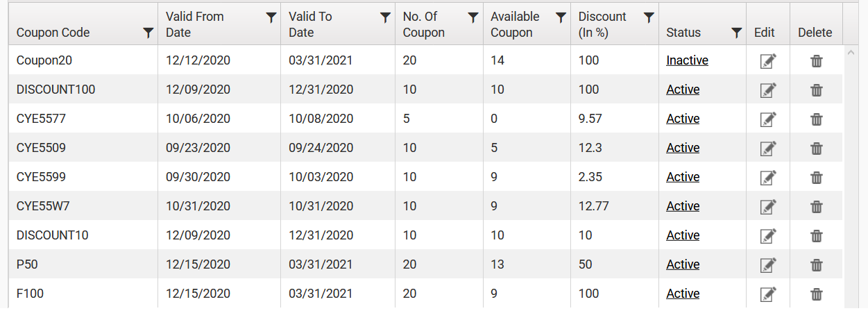Delete the F100 coupon row
The width and height of the screenshot is (868, 320).
[817, 294]
